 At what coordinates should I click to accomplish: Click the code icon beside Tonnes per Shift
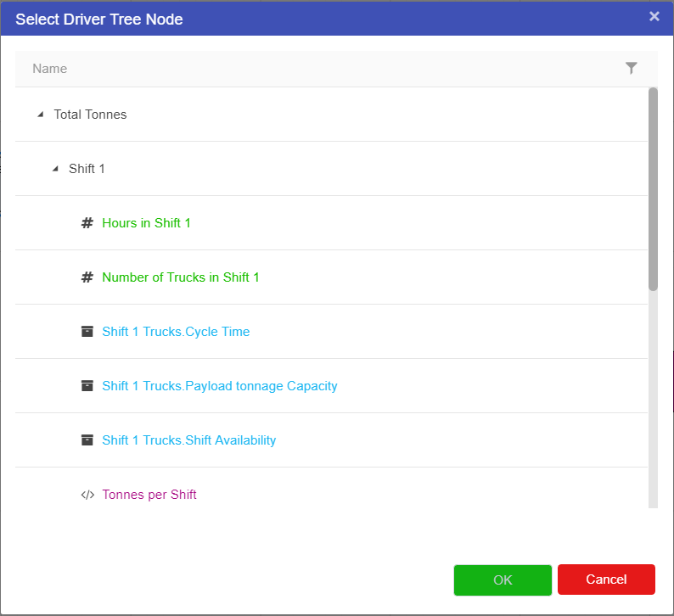(87, 495)
